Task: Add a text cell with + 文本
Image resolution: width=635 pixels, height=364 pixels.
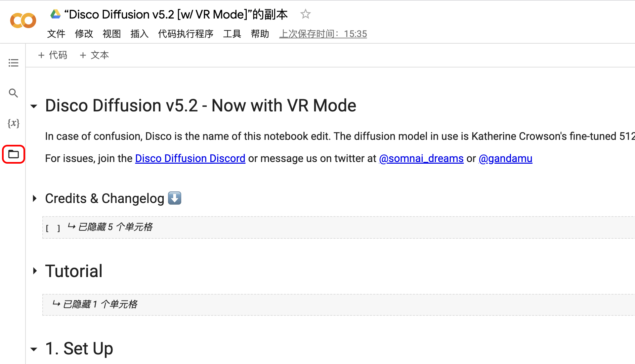Action: pos(95,55)
